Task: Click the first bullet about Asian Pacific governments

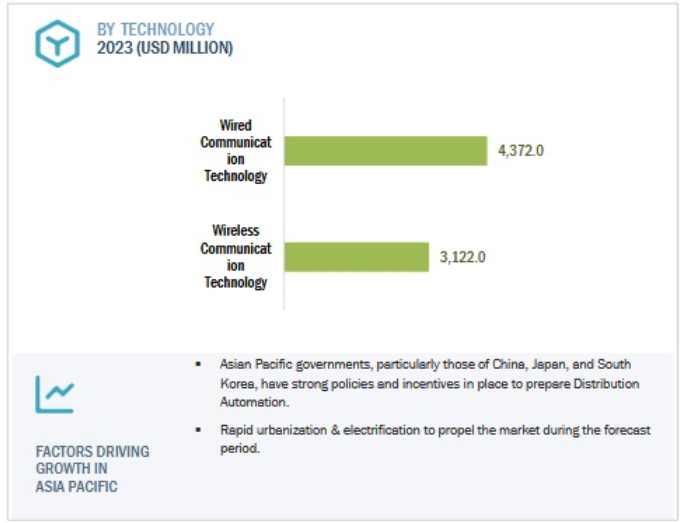Action: pyautogui.click(x=430, y=383)
